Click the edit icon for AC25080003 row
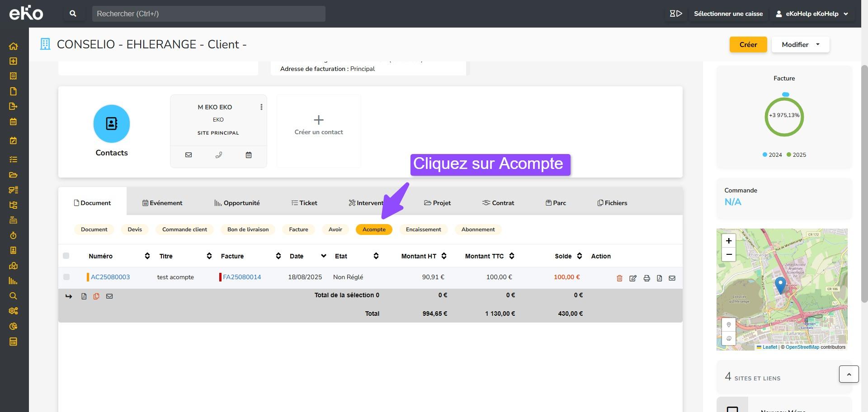The width and height of the screenshot is (868, 412). [x=633, y=278]
